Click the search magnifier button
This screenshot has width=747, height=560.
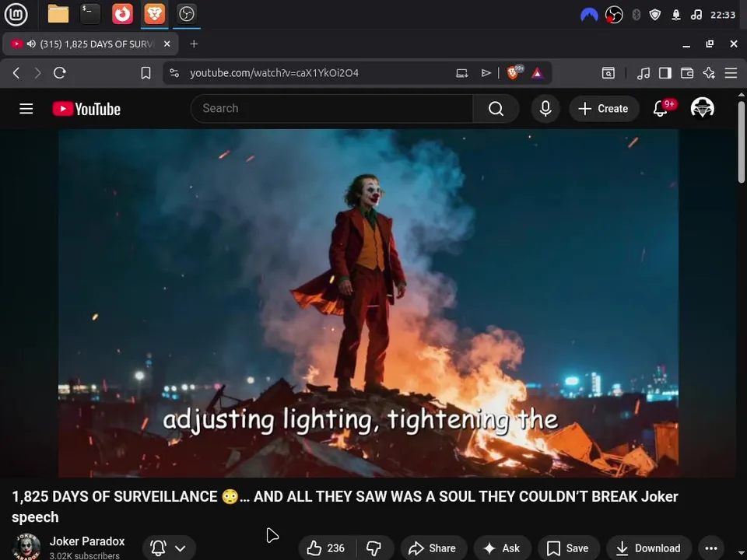(496, 109)
